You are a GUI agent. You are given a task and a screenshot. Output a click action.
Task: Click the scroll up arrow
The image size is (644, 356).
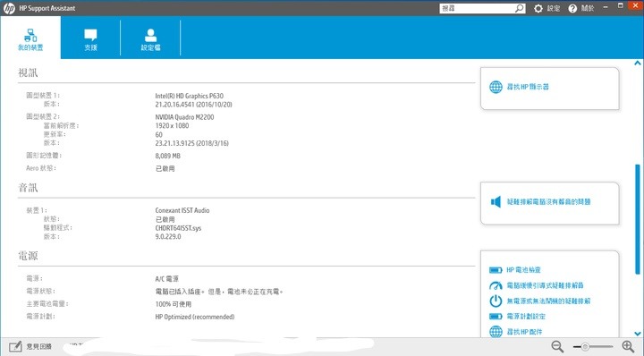(638, 64)
